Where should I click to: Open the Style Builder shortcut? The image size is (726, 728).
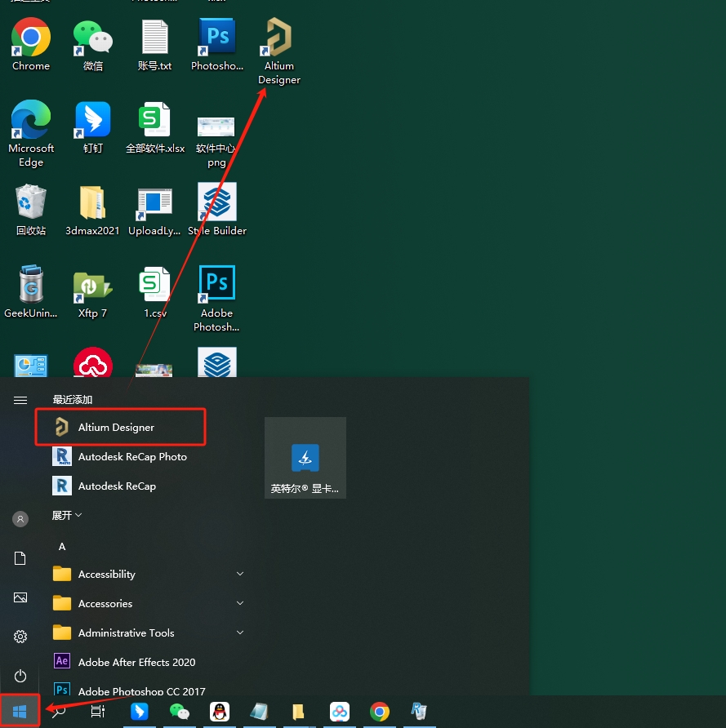(x=217, y=209)
